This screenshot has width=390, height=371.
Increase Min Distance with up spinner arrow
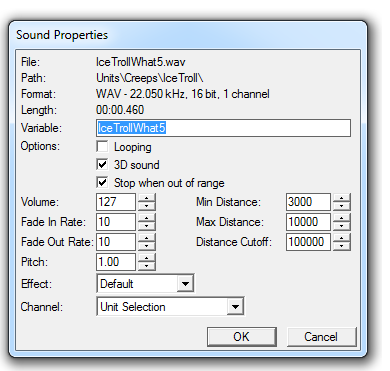(341, 198)
